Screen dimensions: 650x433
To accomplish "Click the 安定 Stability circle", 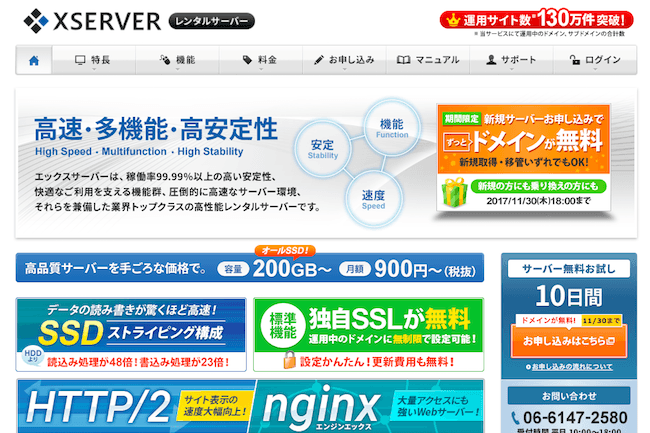I will [x=323, y=149].
